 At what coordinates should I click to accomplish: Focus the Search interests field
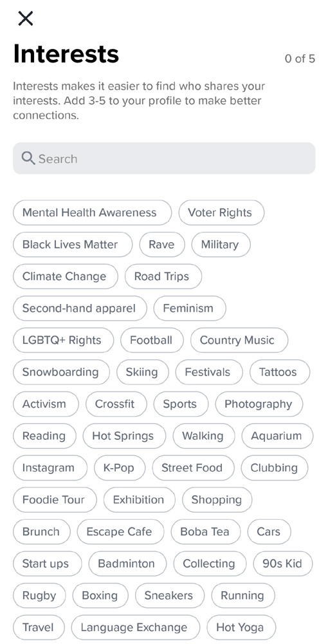tap(164, 158)
